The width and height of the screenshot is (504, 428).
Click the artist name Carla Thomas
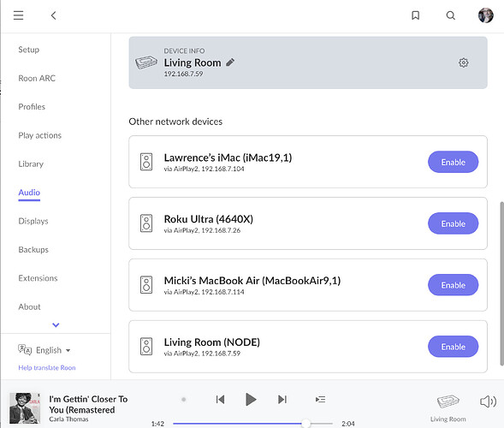[68, 419]
